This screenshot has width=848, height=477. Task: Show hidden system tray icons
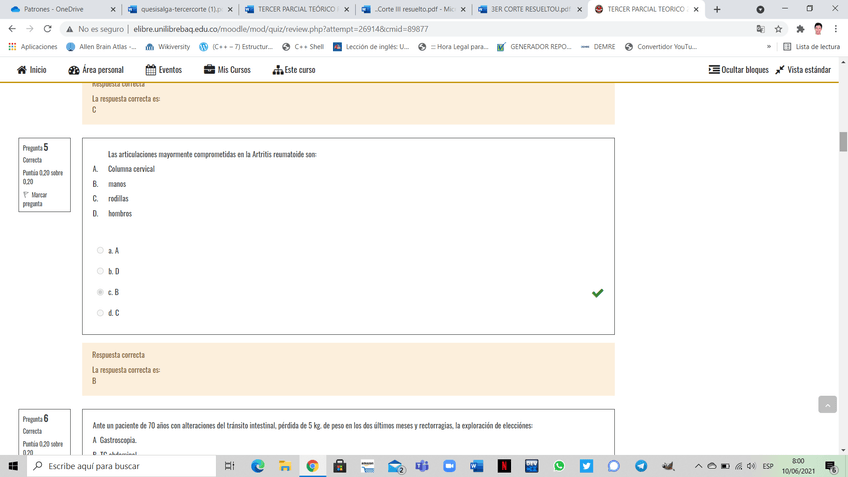click(x=698, y=466)
